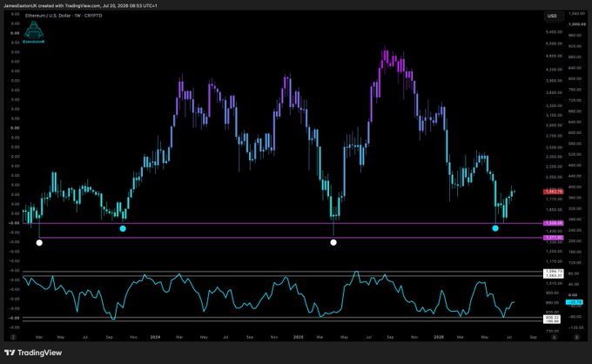592x364 pixels.
Task: Click the round Z button on the time axis
Action: coord(13,337)
